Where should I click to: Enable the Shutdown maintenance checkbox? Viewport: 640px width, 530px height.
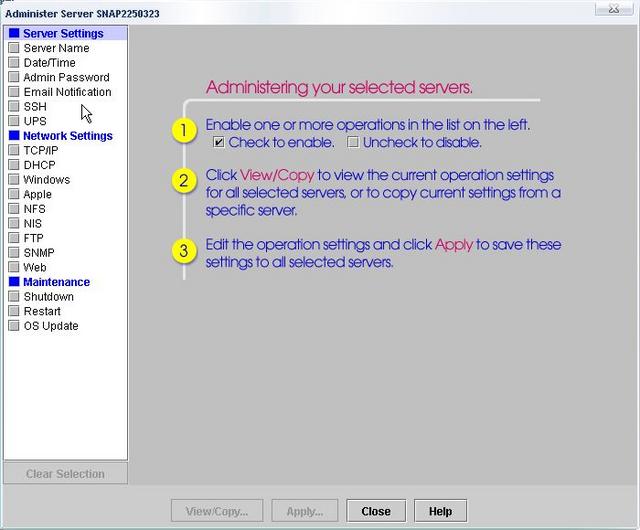(x=14, y=296)
